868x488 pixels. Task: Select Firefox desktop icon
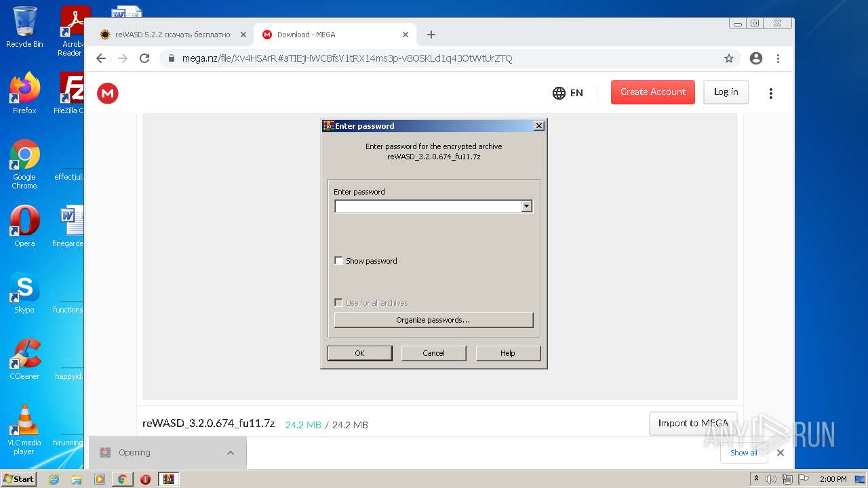pos(24,94)
